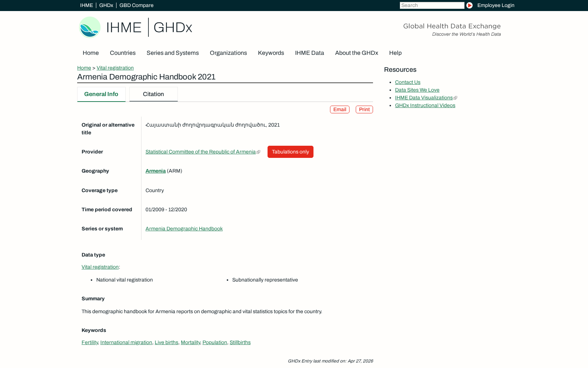Open the Help menu item
The image size is (588, 368).
[x=395, y=53]
